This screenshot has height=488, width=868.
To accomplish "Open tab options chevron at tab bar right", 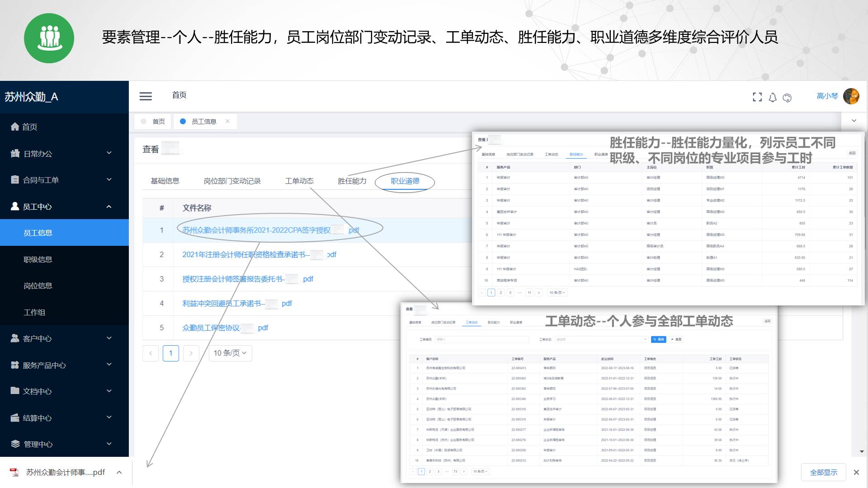I will click(854, 121).
